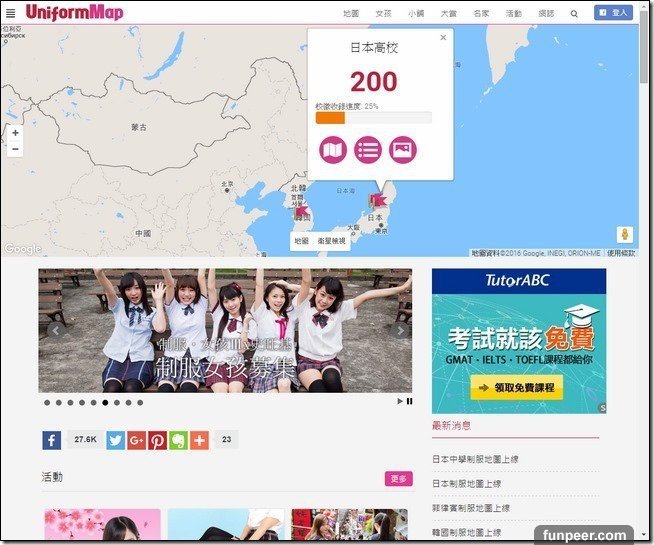This screenshot has height=545, width=654.
Task: Switch map to 衛星檢視 satellite view
Action: click(x=331, y=241)
